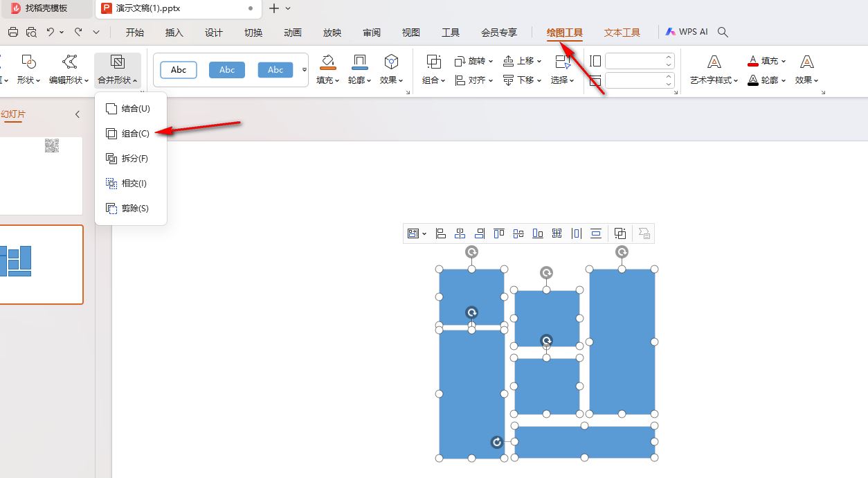Click the align left icon in floating toolbar

pyautogui.click(x=440, y=234)
